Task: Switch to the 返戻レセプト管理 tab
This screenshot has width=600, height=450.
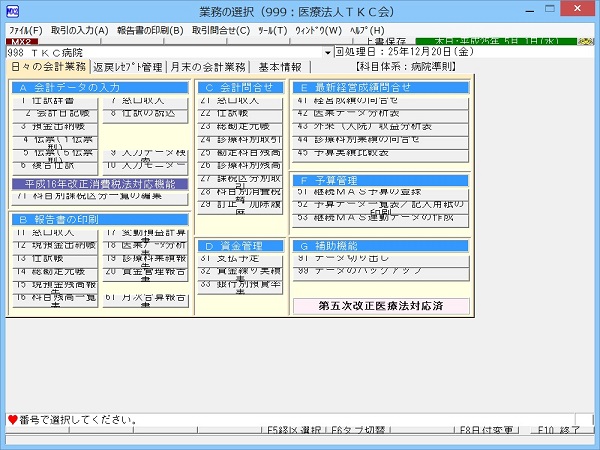Action: pos(128,67)
